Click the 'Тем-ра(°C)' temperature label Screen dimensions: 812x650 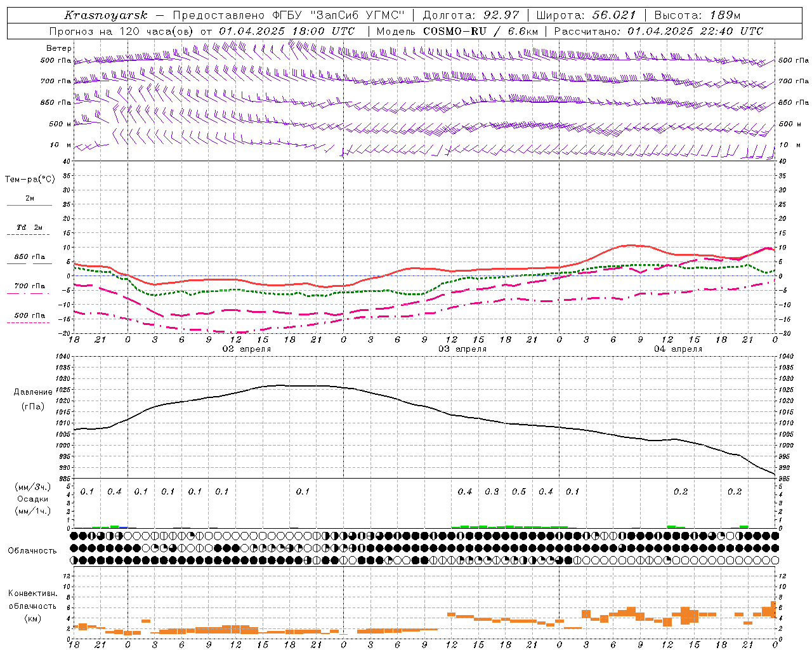point(30,180)
